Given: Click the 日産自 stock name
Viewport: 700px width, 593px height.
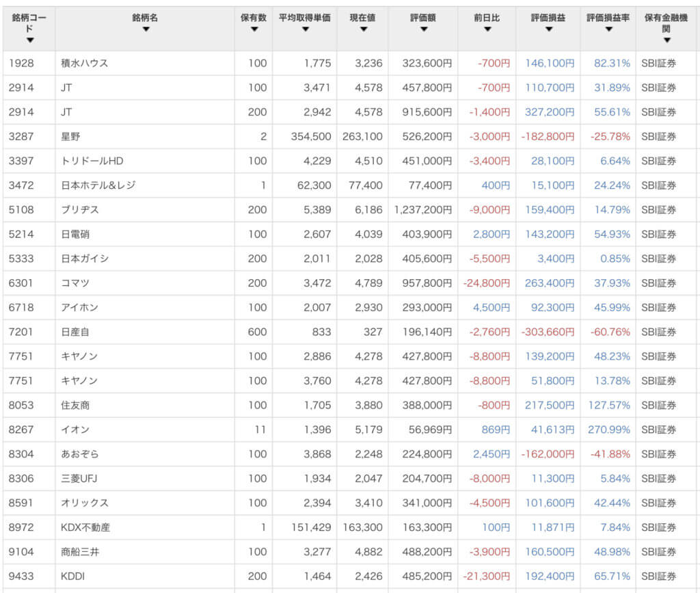Looking at the screenshot, I should pyautogui.click(x=75, y=332).
